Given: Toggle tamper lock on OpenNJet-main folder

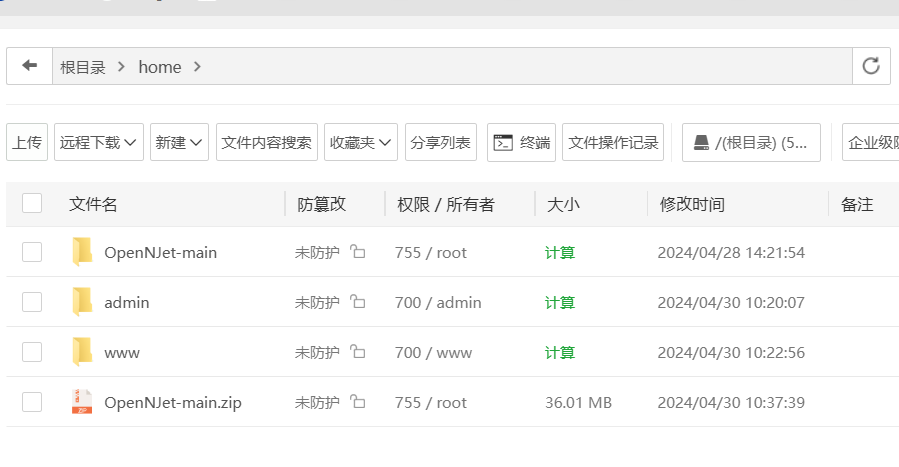Looking at the screenshot, I should 358,251.
